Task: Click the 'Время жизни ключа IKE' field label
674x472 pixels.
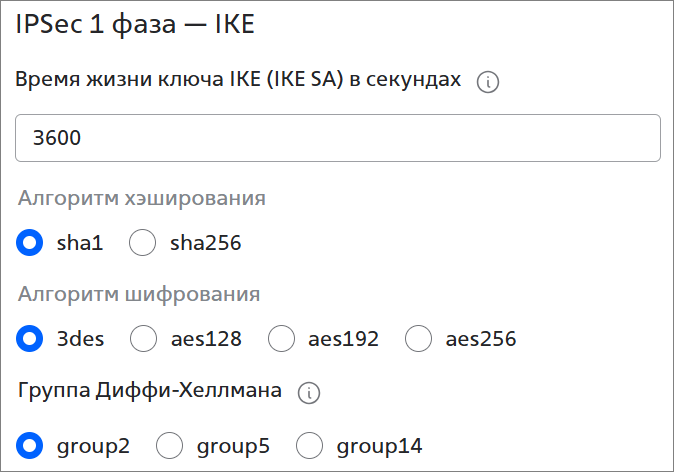Action: 239,82
